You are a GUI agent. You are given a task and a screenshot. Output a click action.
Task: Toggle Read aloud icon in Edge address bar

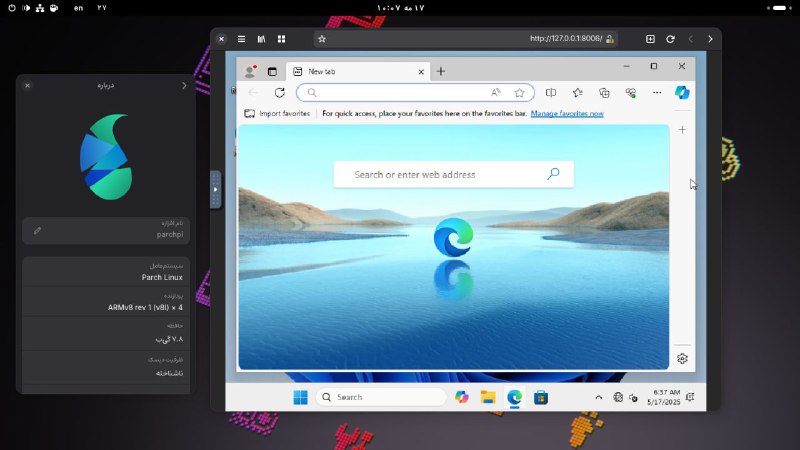tap(495, 93)
